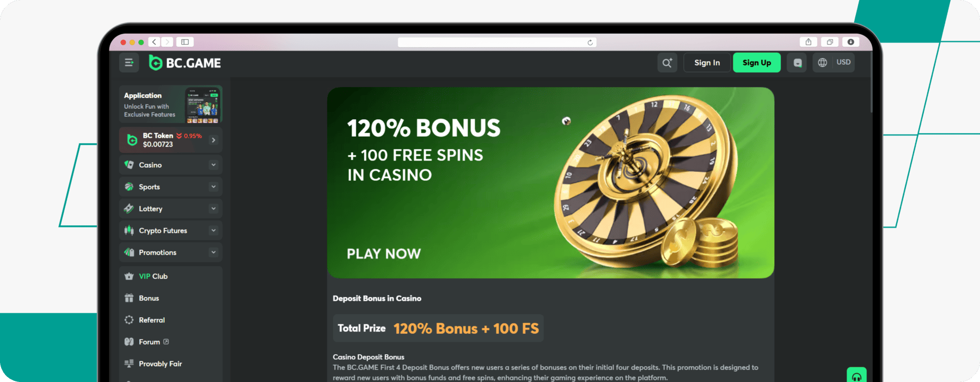Expand the Crypto Futures chevron

pyautogui.click(x=213, y=231)
